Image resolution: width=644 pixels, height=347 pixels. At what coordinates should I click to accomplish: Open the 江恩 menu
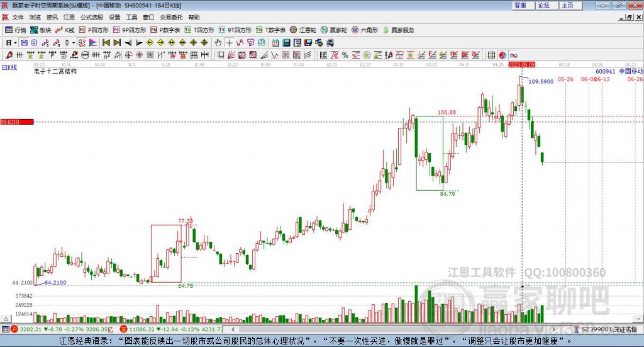(69, 17)
